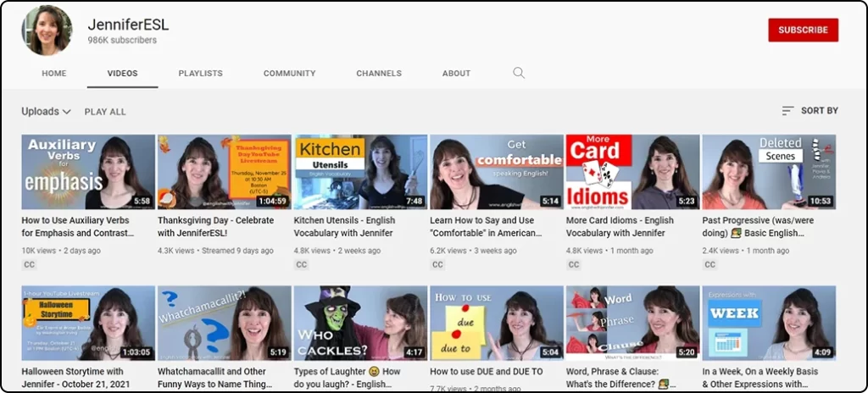Open 'Halloween Storytime with Jennifer' title link
The width and height of the screenshot is (868, 393).
click(77, 378)
